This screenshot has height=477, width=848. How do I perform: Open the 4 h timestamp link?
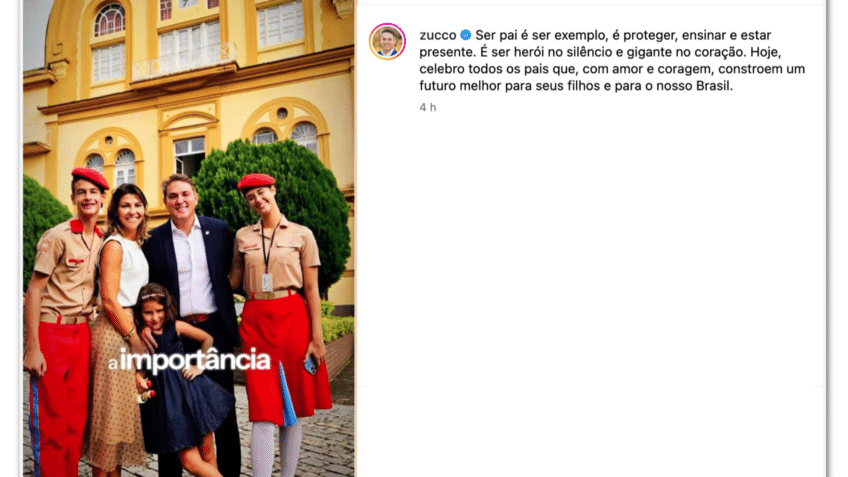(428, 107)
